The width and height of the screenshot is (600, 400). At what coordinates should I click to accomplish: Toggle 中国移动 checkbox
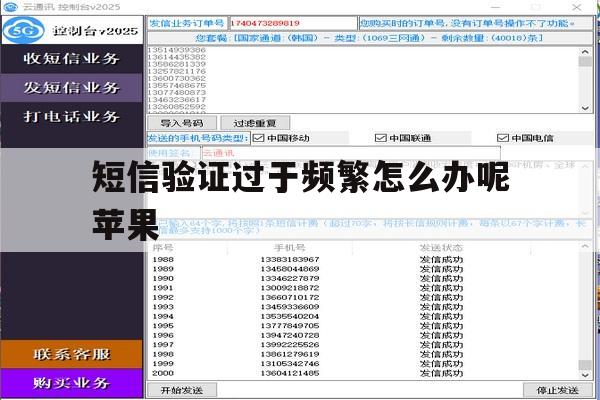coord(259,138)
